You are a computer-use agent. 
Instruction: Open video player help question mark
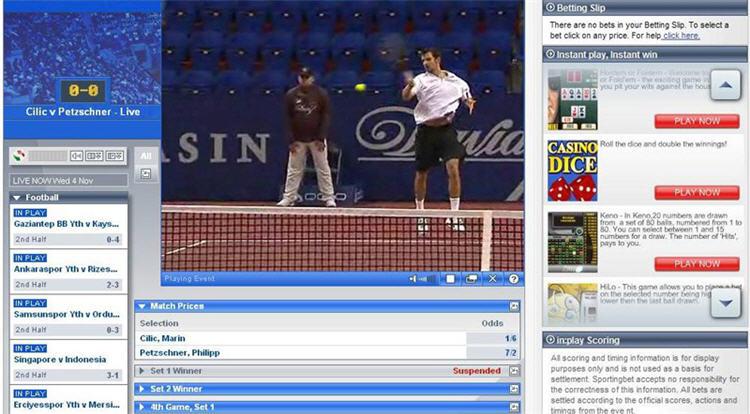514,279
